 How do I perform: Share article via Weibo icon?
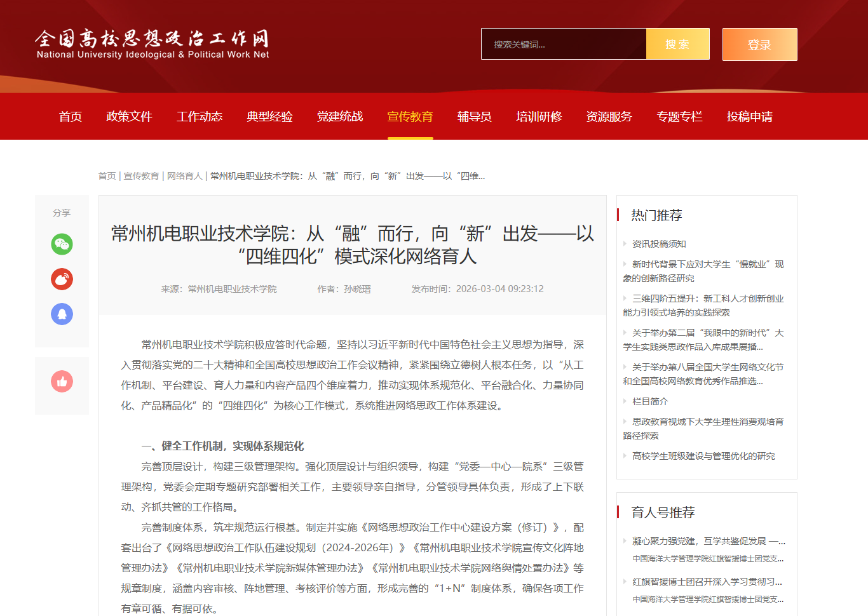tap(62, 279)
